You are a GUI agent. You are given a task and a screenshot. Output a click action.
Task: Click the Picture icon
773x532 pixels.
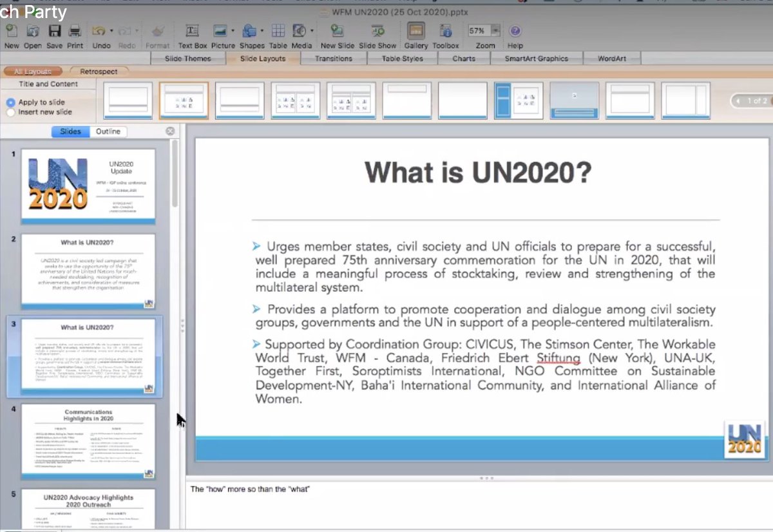point(220,31)
